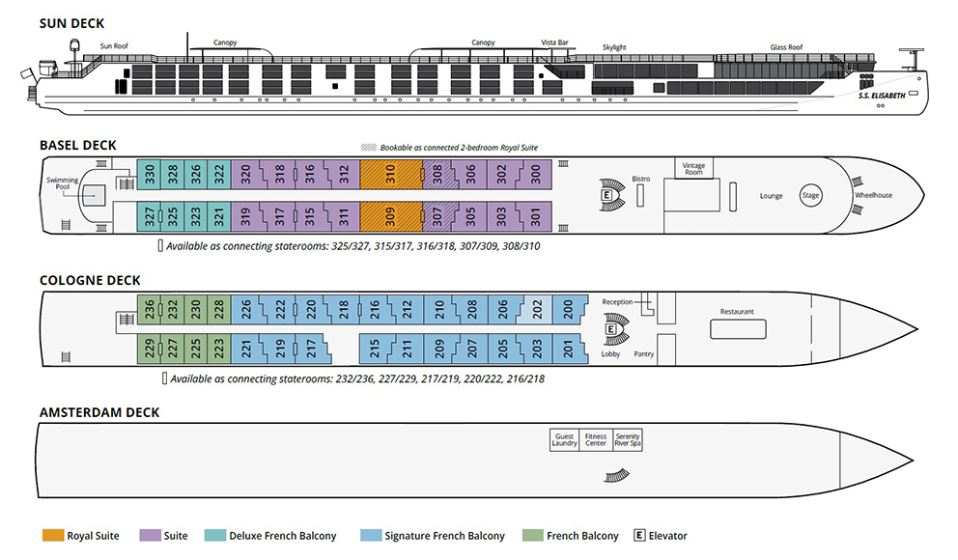Click the Suite purple legend swatch
Viewport: 958px width, 560px height.
point(151,536)
